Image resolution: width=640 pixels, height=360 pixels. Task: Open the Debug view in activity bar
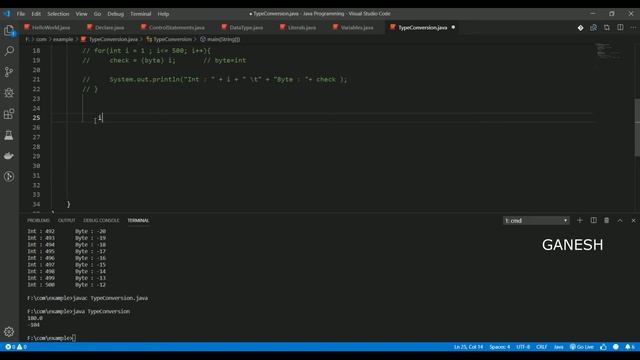tap(9, 93)
